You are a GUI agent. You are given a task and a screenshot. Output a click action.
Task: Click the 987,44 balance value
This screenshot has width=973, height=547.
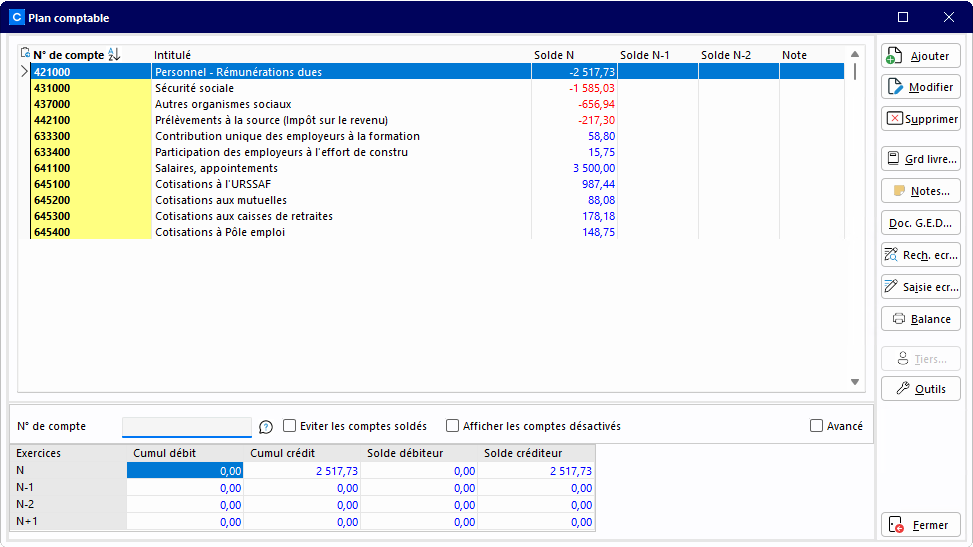598,184
